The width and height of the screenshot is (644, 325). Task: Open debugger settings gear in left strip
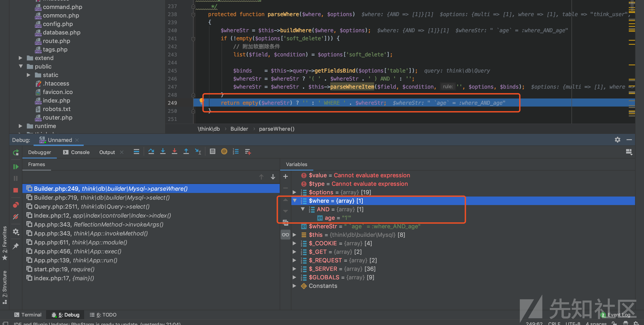(x=16, y=232)
